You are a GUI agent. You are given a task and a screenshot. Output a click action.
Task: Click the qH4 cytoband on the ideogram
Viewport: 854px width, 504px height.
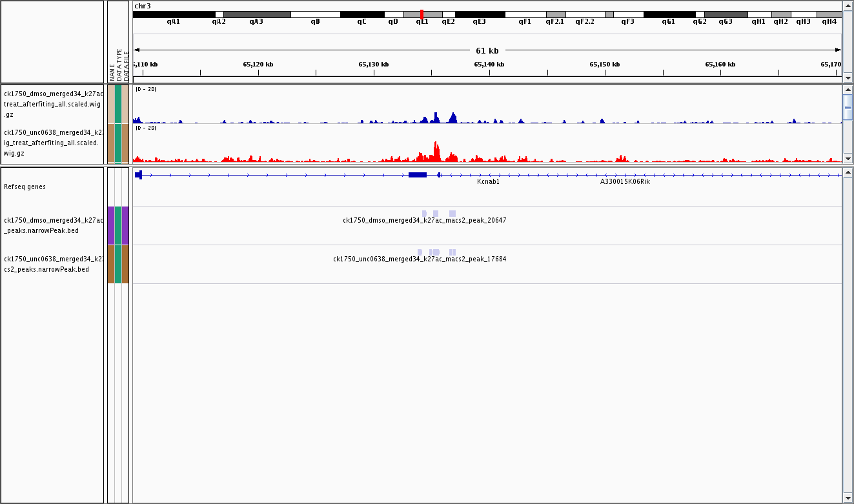tap(829, 14)
